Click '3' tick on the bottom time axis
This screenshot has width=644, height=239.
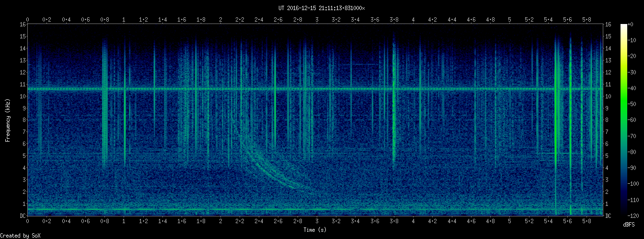317,221
